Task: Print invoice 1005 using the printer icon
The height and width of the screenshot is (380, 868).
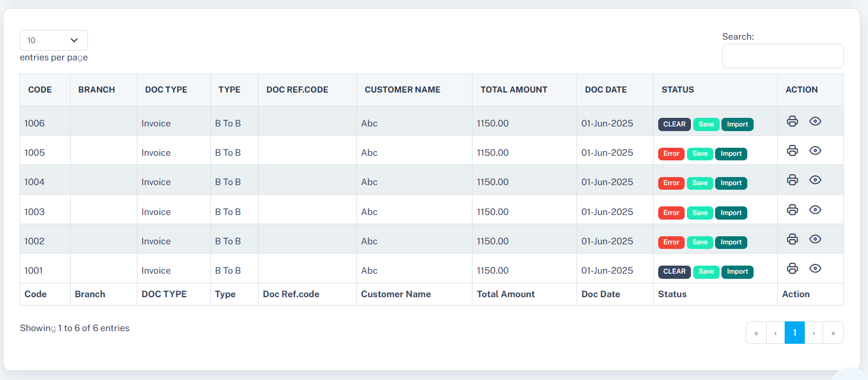Action: (x=792, y=151)
